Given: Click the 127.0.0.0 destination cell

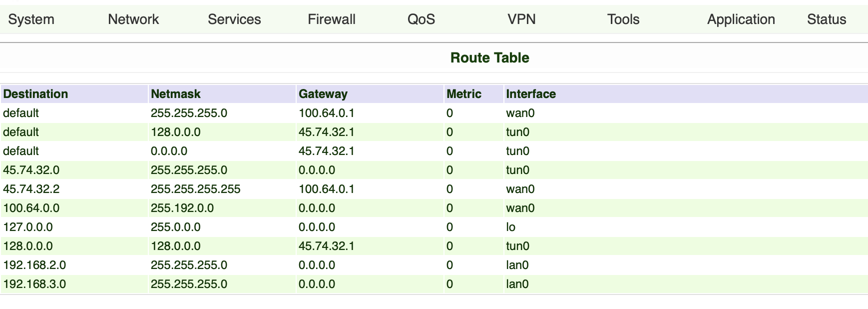Looking at the screenshot, I should 28,227.
